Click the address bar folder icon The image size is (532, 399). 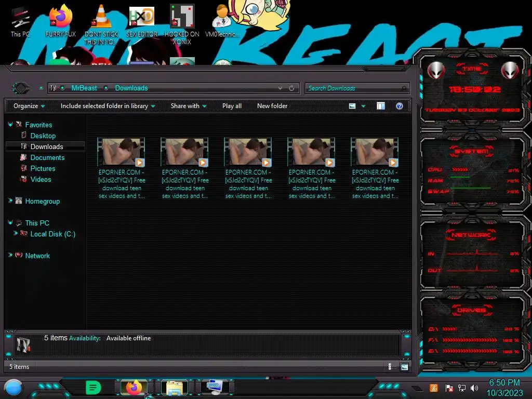pos(54,88)
